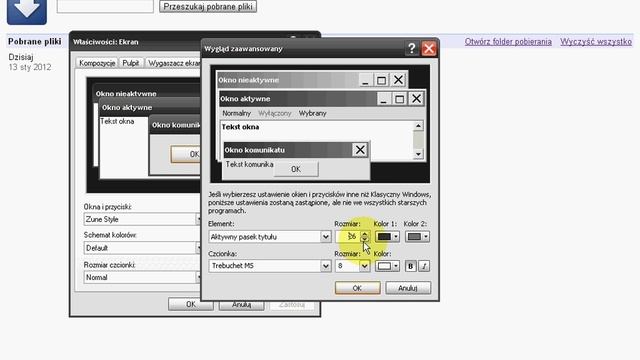
Task: Click minimize icon on Okno aktywne preview
Action: click(383, 99)
